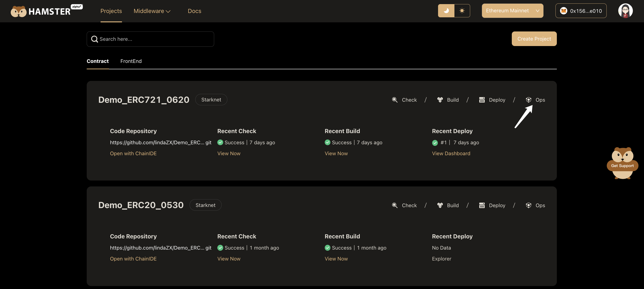Click the Get Support hamster widget
Screen dimensions: 644x289
click(x=622, y=163)
